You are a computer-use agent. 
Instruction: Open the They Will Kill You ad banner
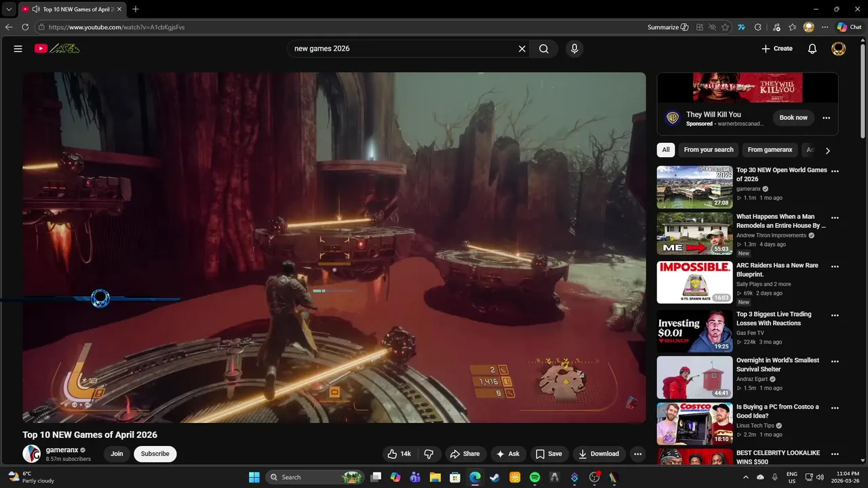pos(747,87)
